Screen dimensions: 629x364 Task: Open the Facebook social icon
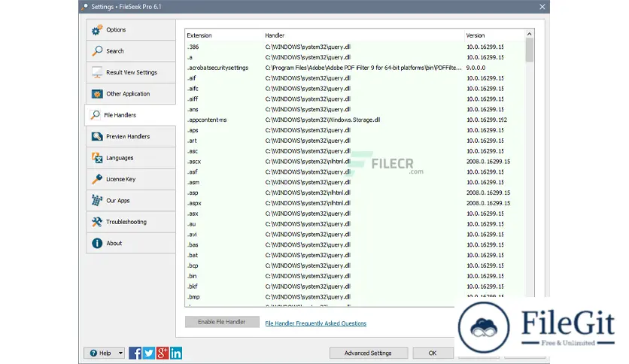[x=135, y=353]
